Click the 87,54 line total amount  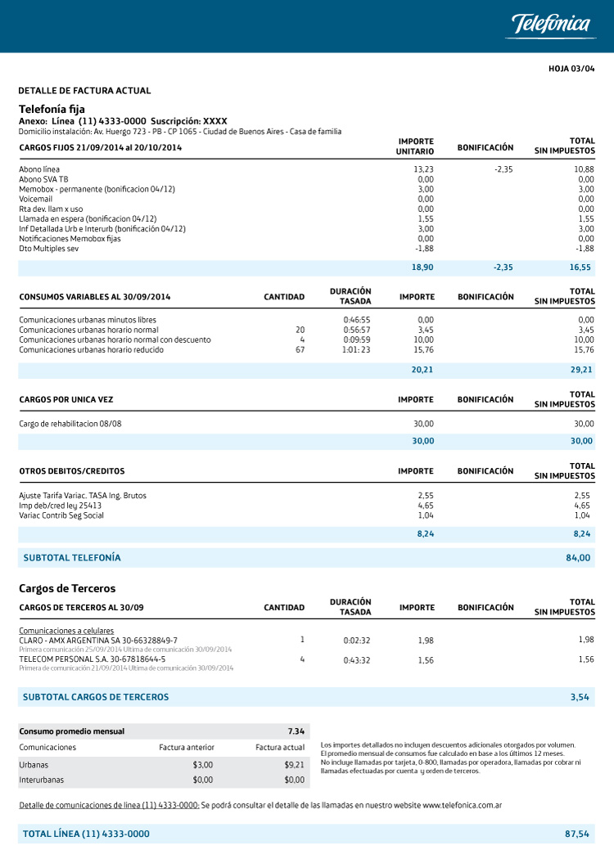577,834
